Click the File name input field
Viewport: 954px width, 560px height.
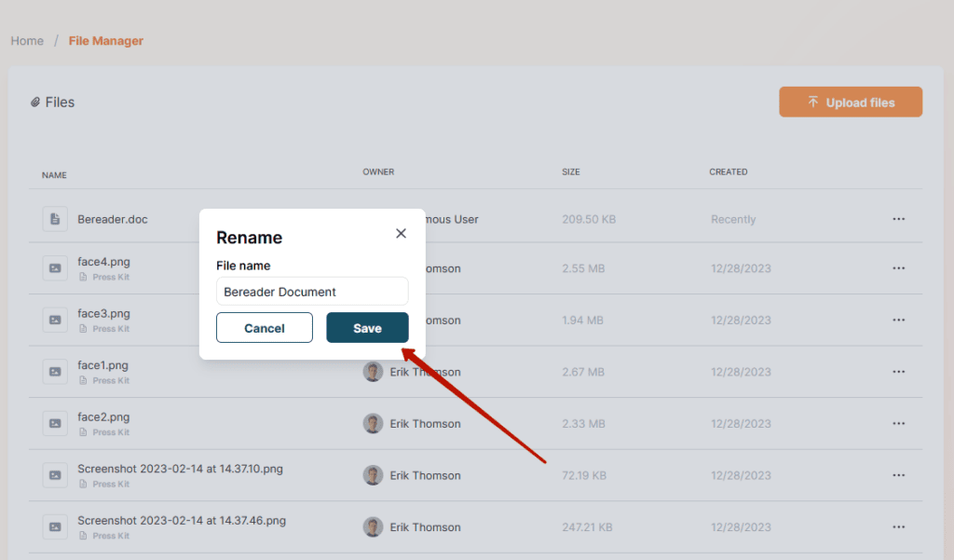point(312,292)
